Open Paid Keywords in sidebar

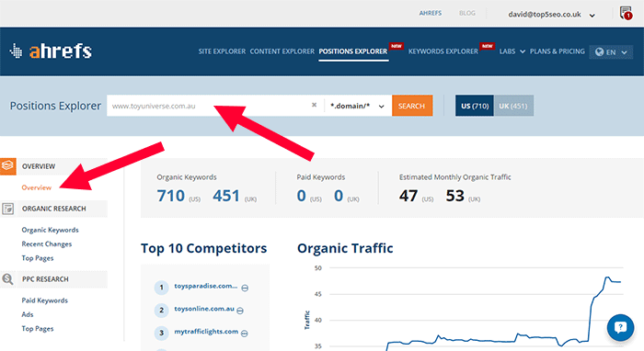point(45,300)
